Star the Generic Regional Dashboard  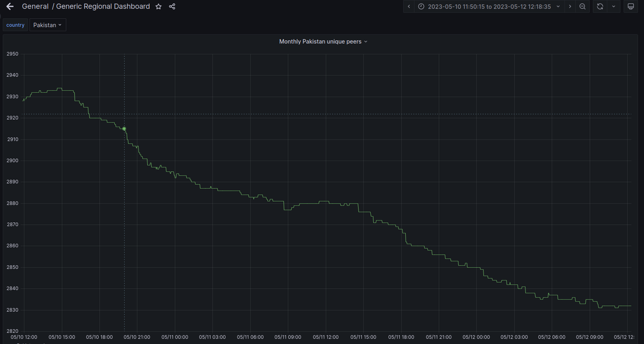pos(158,6)
